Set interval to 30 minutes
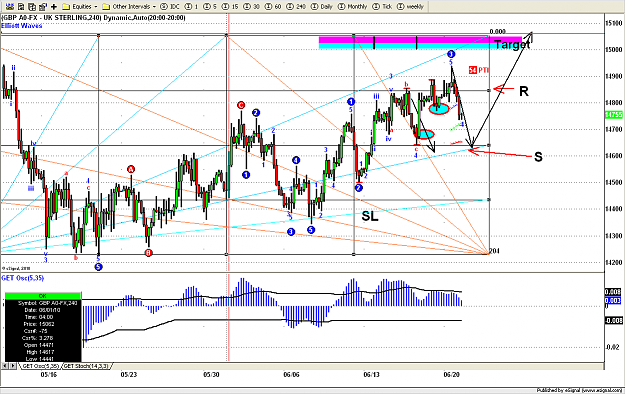625x394 pixels. 251,6
